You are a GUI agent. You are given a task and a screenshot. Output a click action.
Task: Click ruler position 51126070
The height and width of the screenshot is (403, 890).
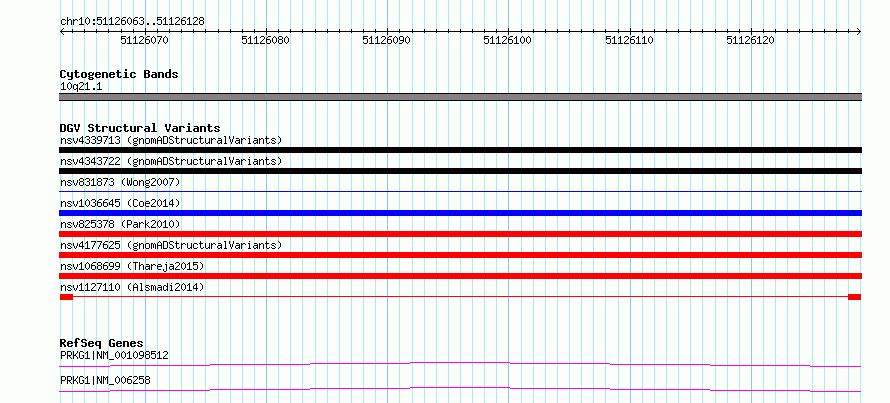144,41
